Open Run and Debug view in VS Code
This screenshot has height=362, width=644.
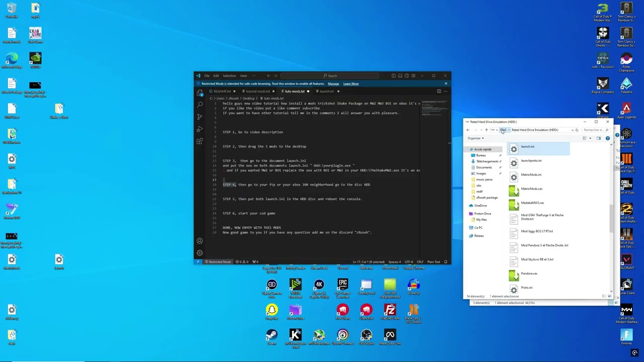tap(200, 129)
